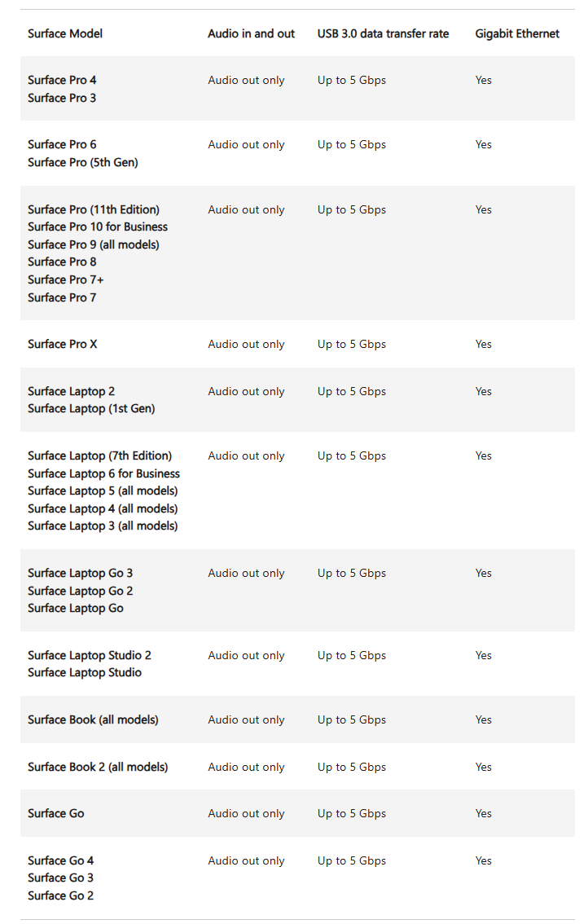Screen dimensions: 588x924
Task: Click Surface Book (all models) entry
Action: [x=93, y=719]
